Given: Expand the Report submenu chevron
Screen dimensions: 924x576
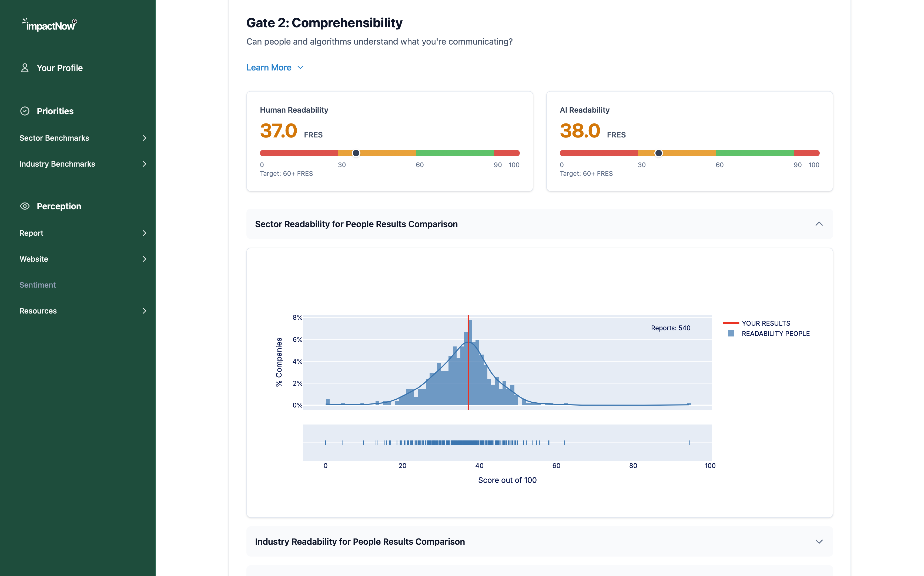Looking at the screenshot, I should click(145, 233).
